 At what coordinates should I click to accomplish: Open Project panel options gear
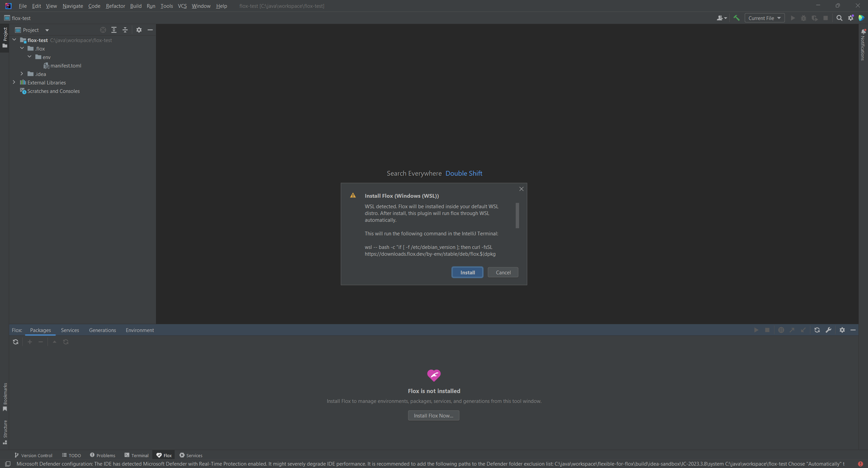click(139, 30)
